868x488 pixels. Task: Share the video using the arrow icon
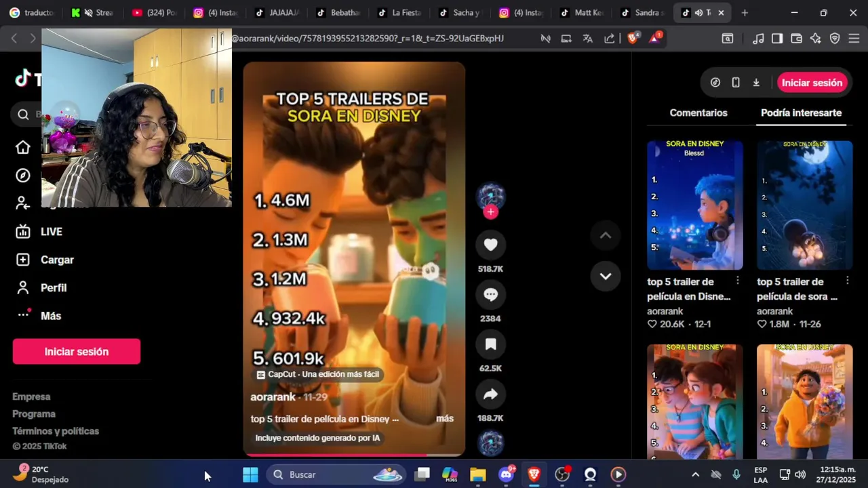tap(490, 394)
